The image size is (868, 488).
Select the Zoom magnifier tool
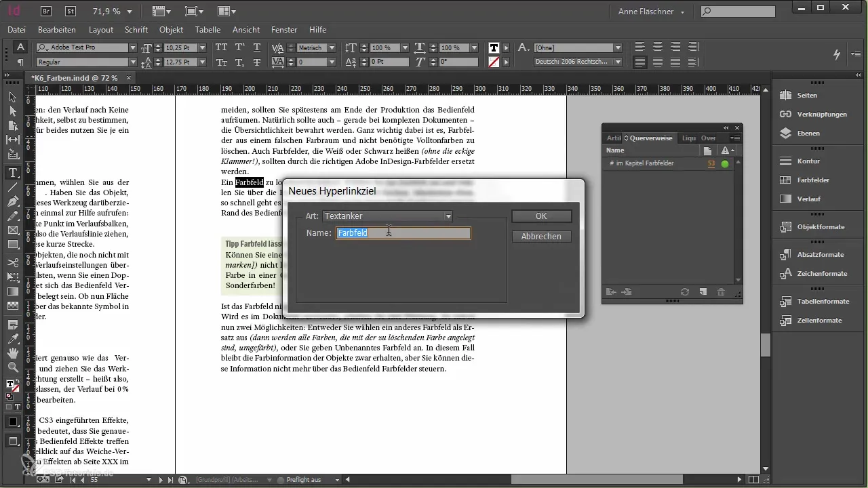coord(12,367)
